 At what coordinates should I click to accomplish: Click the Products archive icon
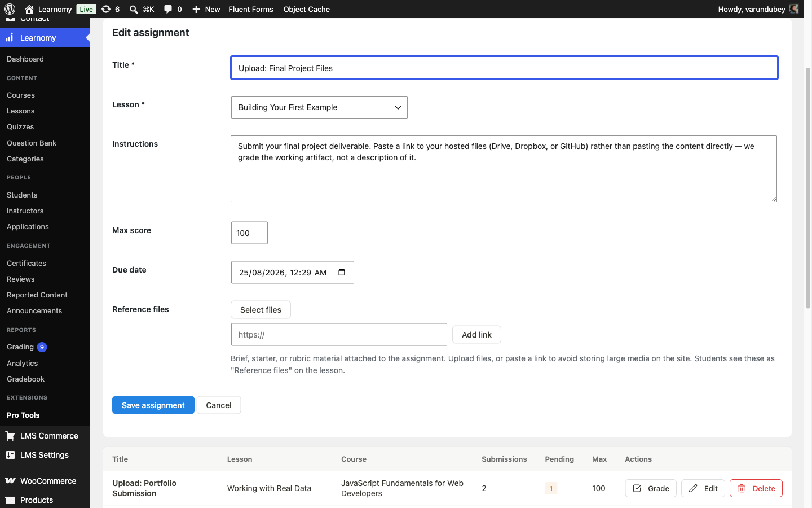coord(10,500)
